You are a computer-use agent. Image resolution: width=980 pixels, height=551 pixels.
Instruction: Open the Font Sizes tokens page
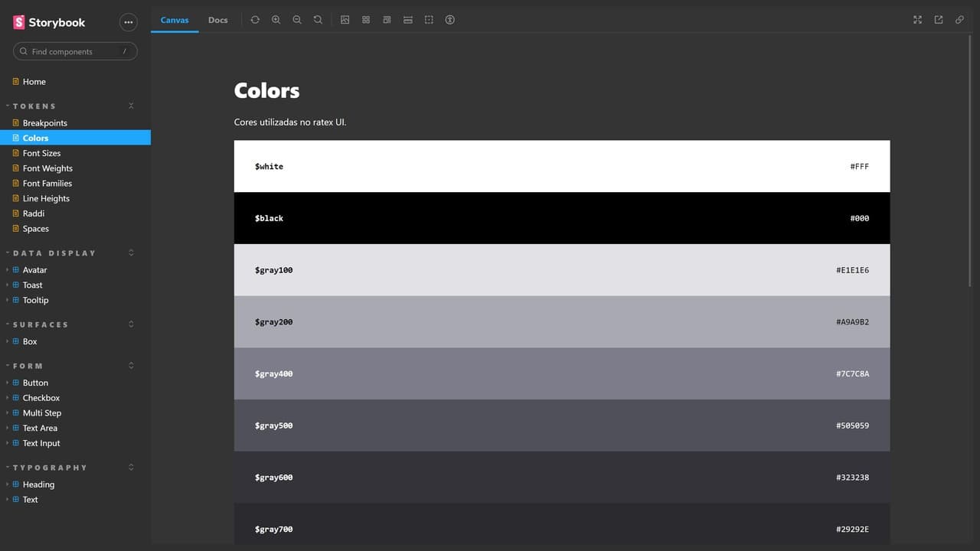41,153
